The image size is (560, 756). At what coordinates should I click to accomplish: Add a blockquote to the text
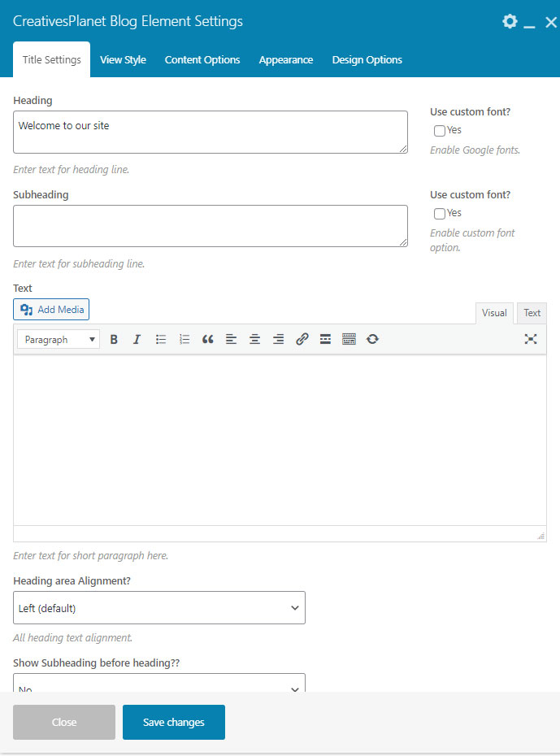[x=208, y=340]
